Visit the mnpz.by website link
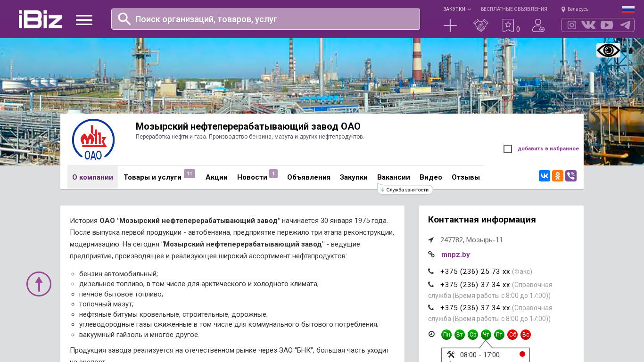This screenshot has width=644, height=362. coord(455,255)
